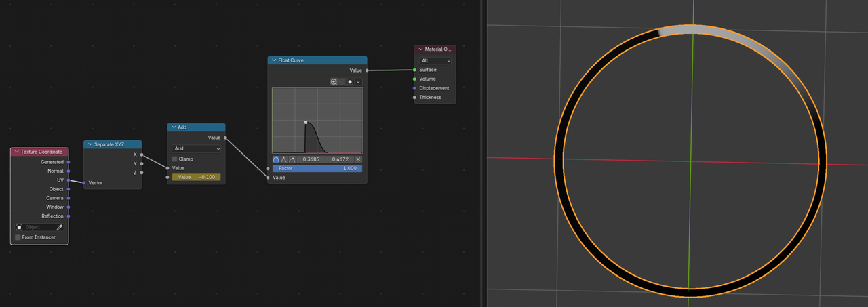Delete the selected curve point

coord(358,159)
